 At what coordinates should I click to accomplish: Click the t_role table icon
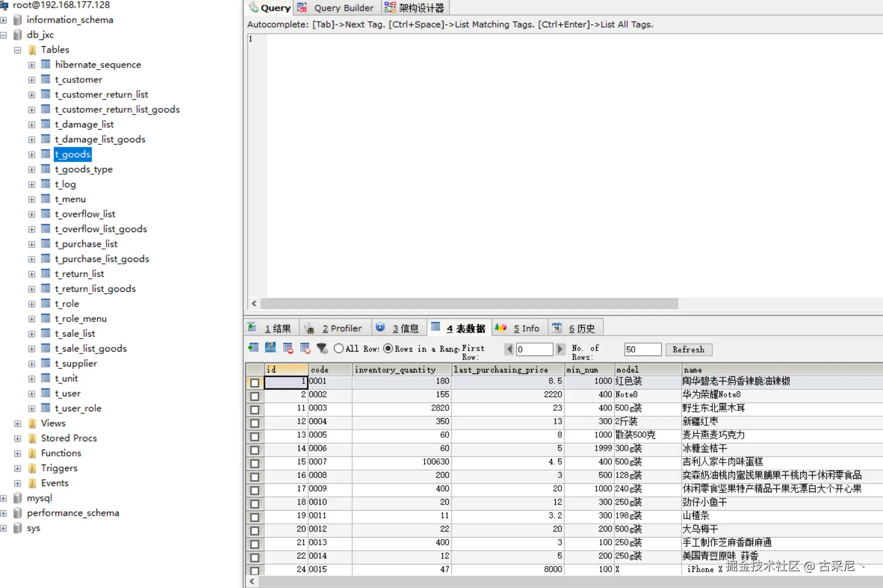(46, 303)
